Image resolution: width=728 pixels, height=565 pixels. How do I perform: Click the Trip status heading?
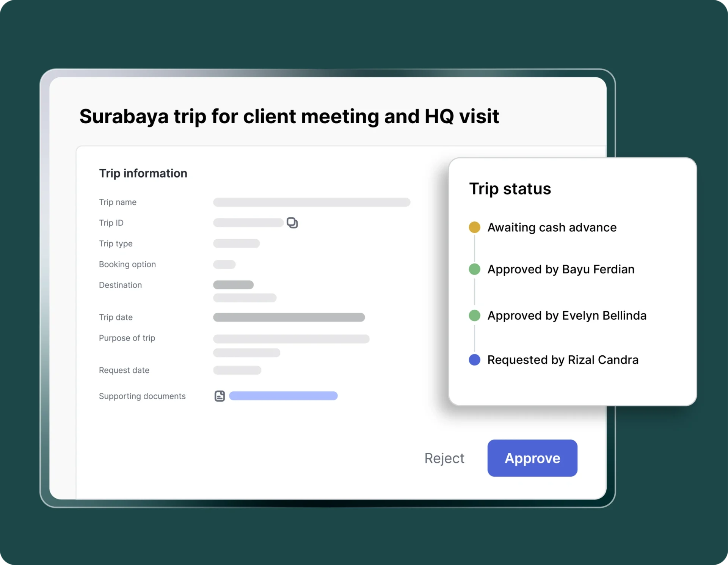510,188
